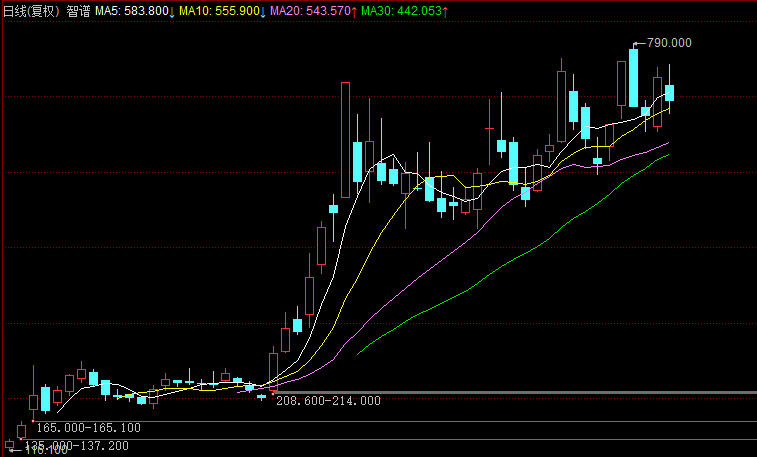This screenshot has width=757, height=457.
Task: Click the yellow MA10: 555.900 label
Action: (217, 10)
